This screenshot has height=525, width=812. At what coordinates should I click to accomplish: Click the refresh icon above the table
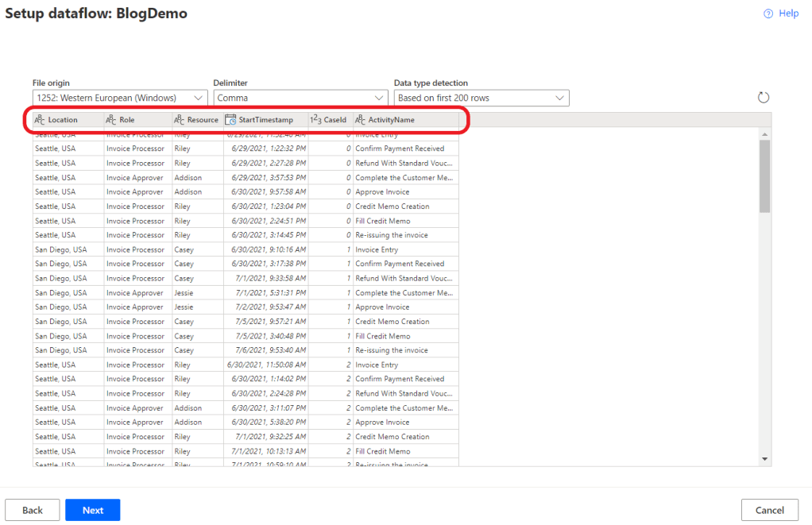[764, 98]
